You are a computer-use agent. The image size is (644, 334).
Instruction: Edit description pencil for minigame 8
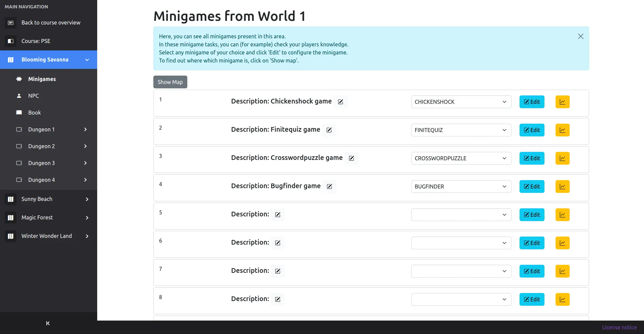[278, 299]
